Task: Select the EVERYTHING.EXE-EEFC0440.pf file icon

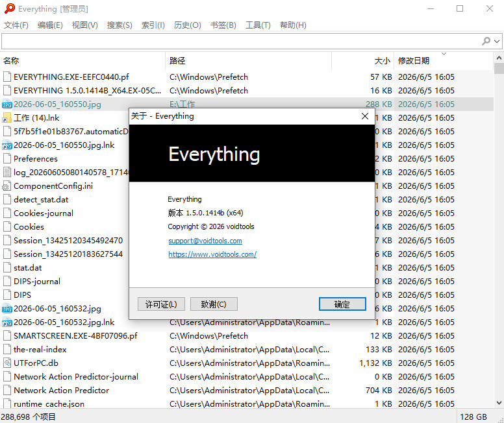Action: point(6,77)
